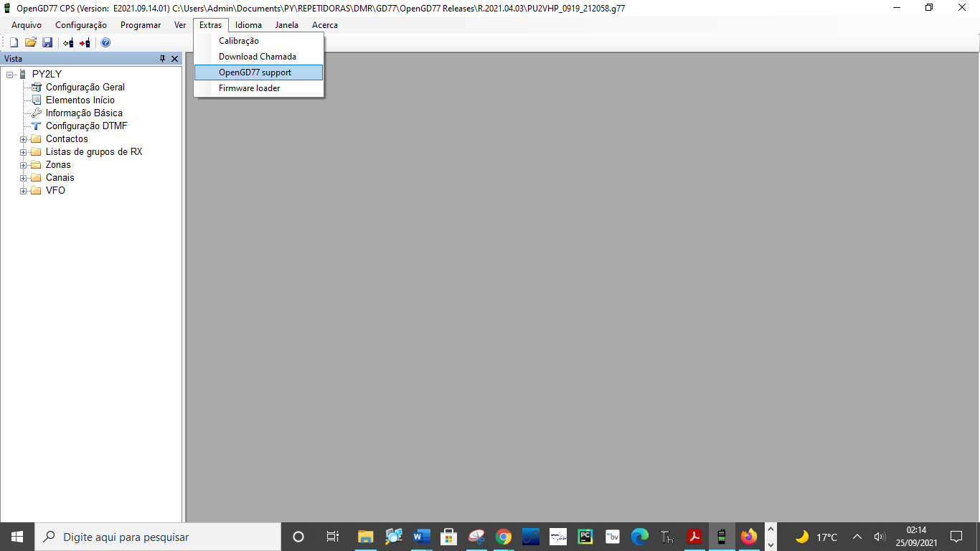Close the open Extras menu

point(211,25)
